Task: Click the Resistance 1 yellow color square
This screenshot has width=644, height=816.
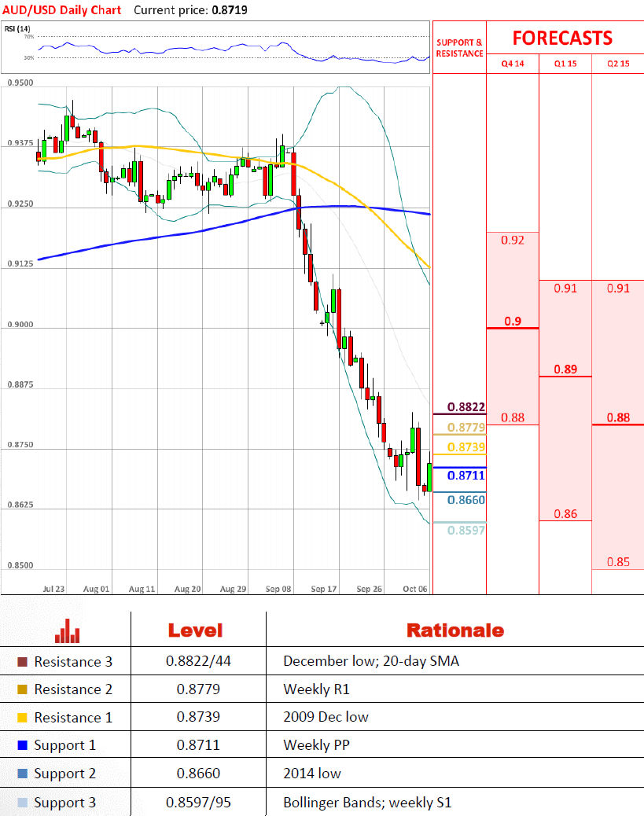Action: click(x=22, y=718)
